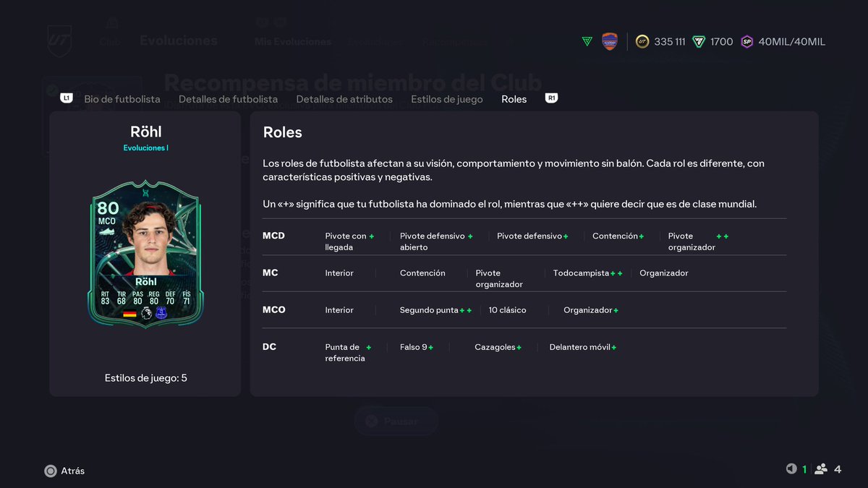Click the Everton club crest on the card
Viewport: 868px width, 488px height.
[x=161, y=313]
